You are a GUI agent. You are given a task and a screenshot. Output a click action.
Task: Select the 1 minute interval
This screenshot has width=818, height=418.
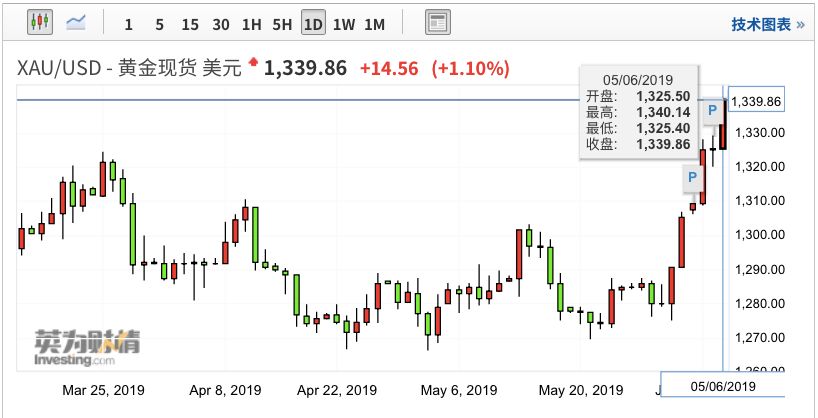[128, 25]
